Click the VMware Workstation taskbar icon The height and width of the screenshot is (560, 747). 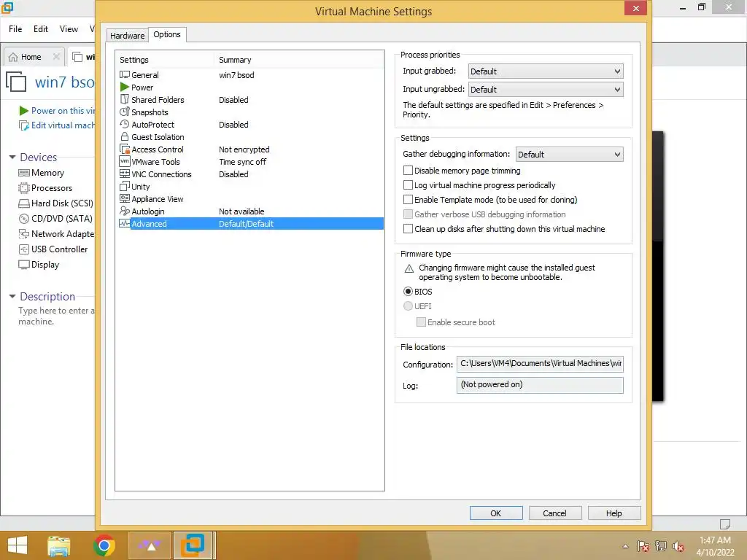pyautogui.click(x=193, y=545)
